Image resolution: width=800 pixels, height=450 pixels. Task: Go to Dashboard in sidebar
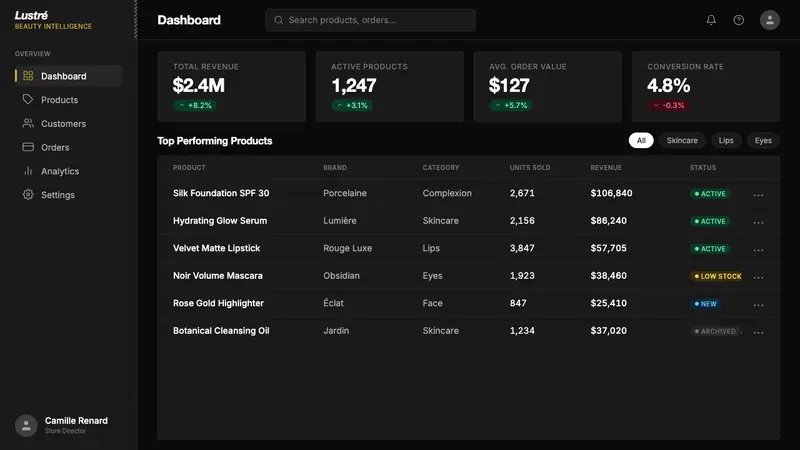tap(68, 76)
